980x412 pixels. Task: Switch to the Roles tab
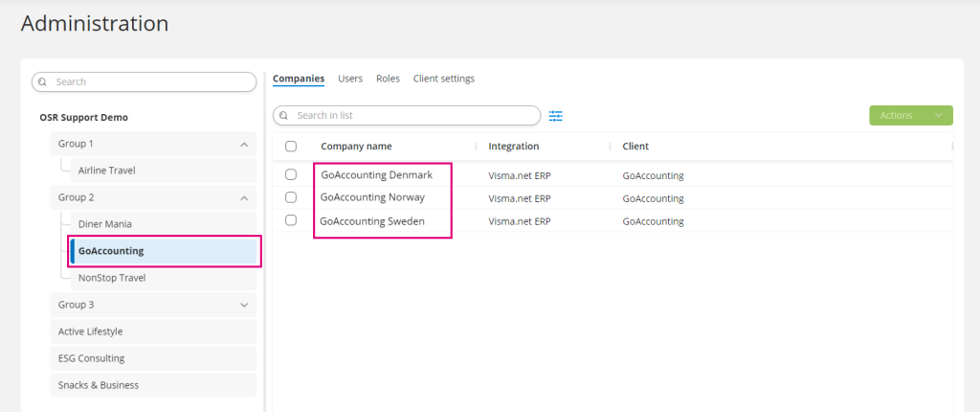(389, 79)
